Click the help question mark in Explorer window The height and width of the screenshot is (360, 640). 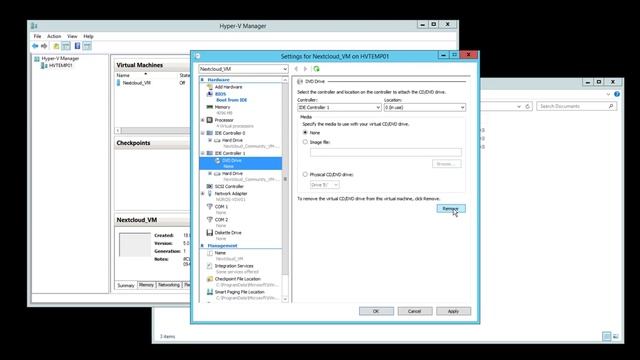click(617, 94)
